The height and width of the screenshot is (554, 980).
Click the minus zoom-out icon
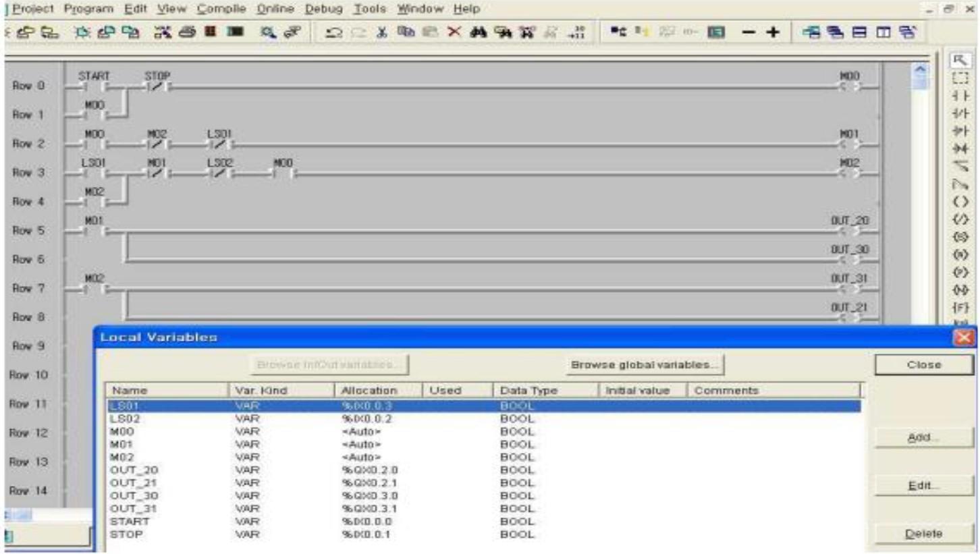[x=748, y=32]
